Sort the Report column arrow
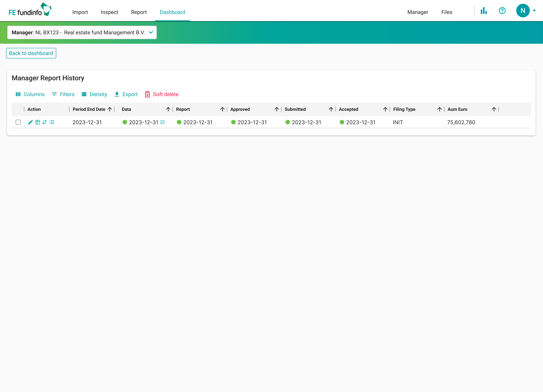543x392 pixels. pyautogui.click(x=222, y=109)
